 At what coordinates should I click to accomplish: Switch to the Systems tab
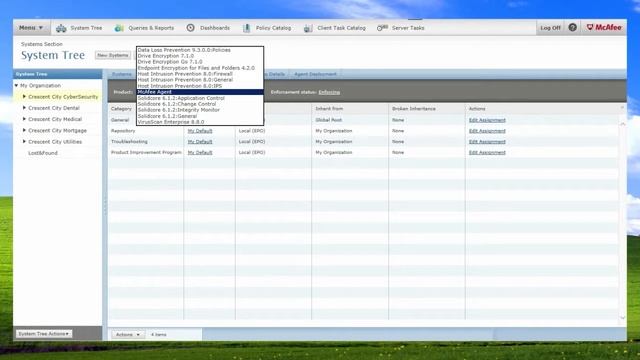tap(122, 74)
